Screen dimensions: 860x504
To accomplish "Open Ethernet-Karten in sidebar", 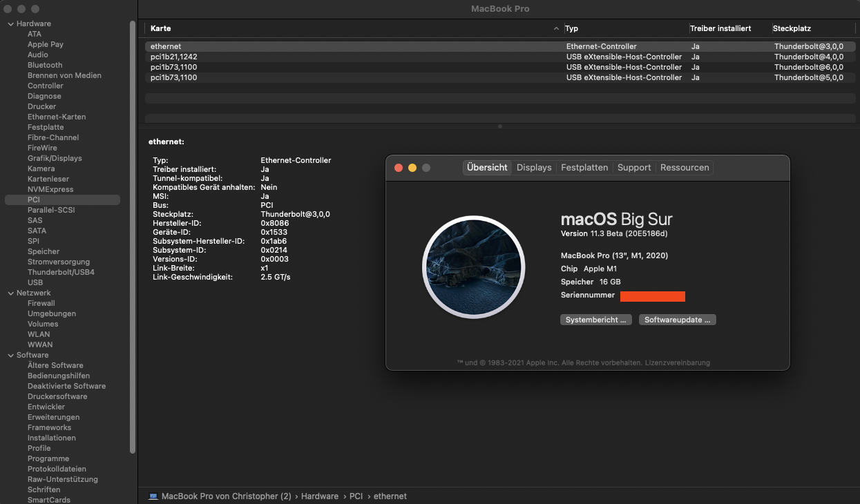I will [57, 117].
